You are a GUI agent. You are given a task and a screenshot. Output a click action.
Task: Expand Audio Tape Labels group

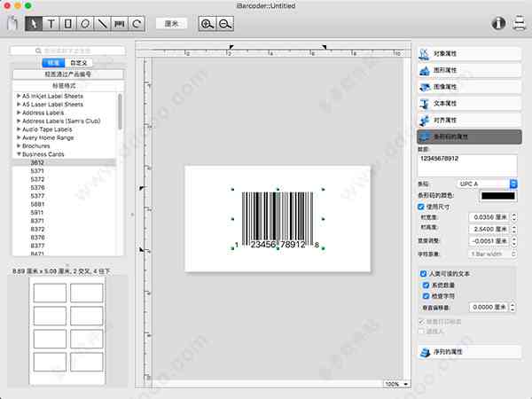19,129
